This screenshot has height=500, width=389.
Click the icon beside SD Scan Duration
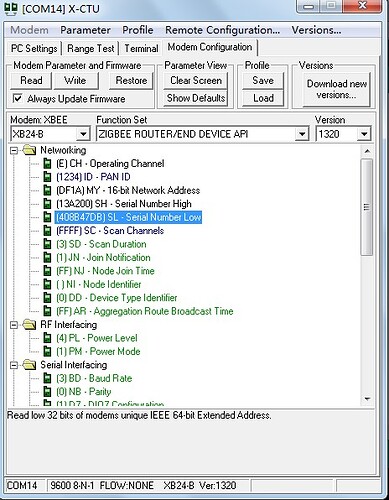coord(48,244)
